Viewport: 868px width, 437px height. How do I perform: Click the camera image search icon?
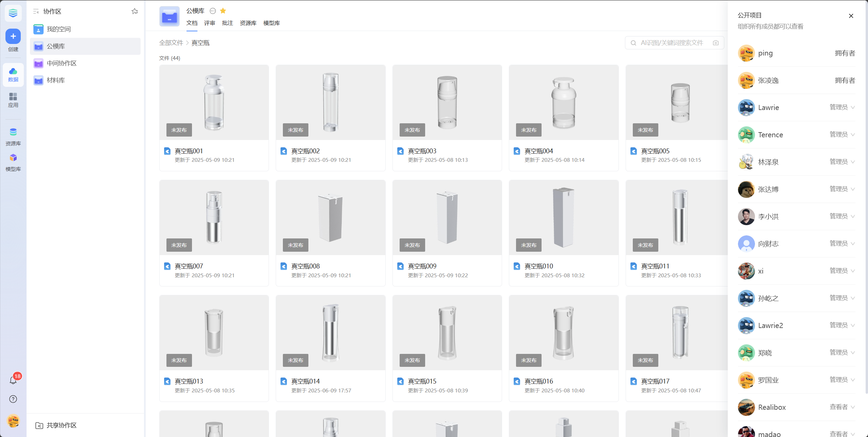click(716, 43)
